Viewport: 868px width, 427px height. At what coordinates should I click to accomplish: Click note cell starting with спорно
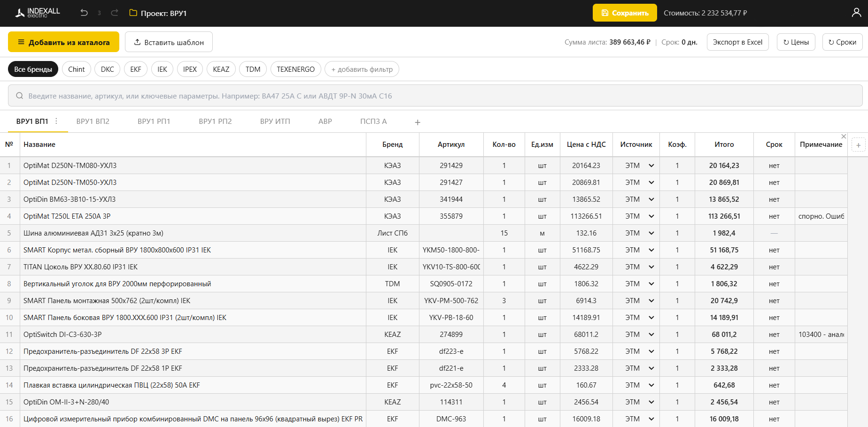[821, 216]
